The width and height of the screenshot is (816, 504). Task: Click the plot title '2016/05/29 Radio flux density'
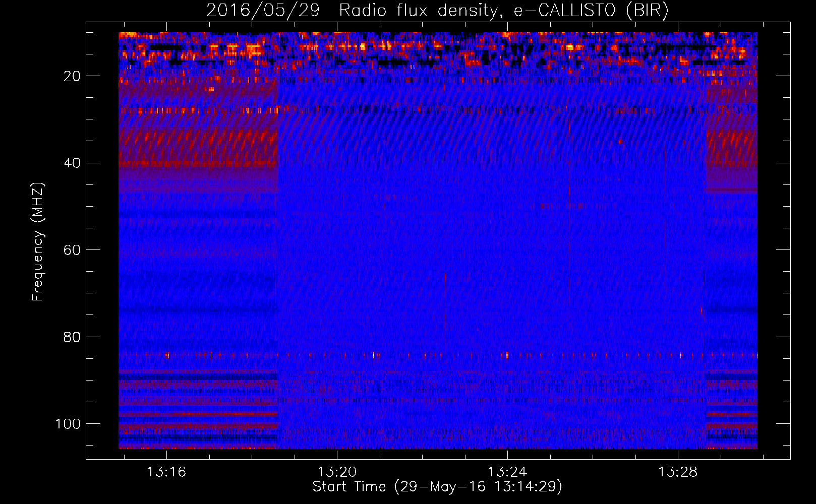point(437,11)
